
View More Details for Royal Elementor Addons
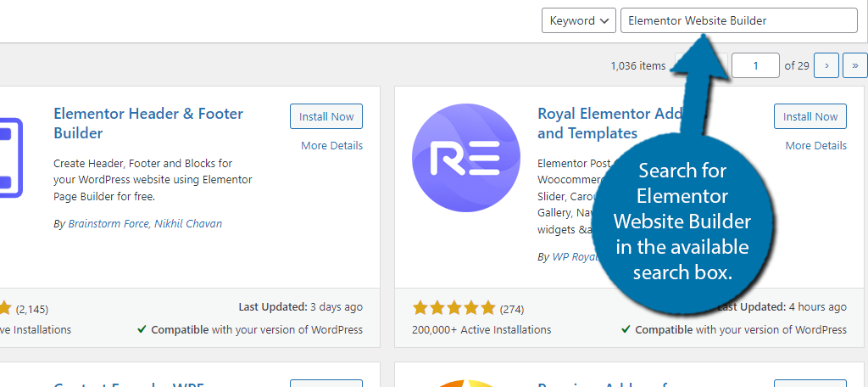coord(816,145)
